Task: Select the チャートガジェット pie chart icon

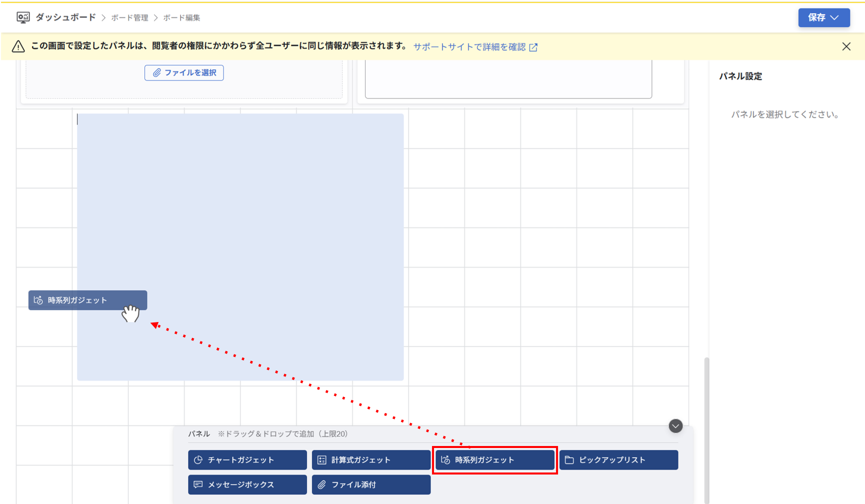Action: pyautogui.click(x=198, y=460)
